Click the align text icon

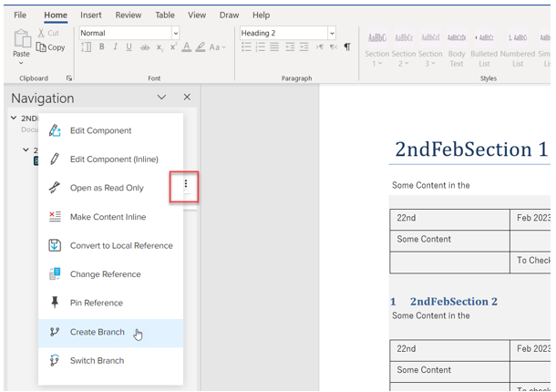pos(274,46)
